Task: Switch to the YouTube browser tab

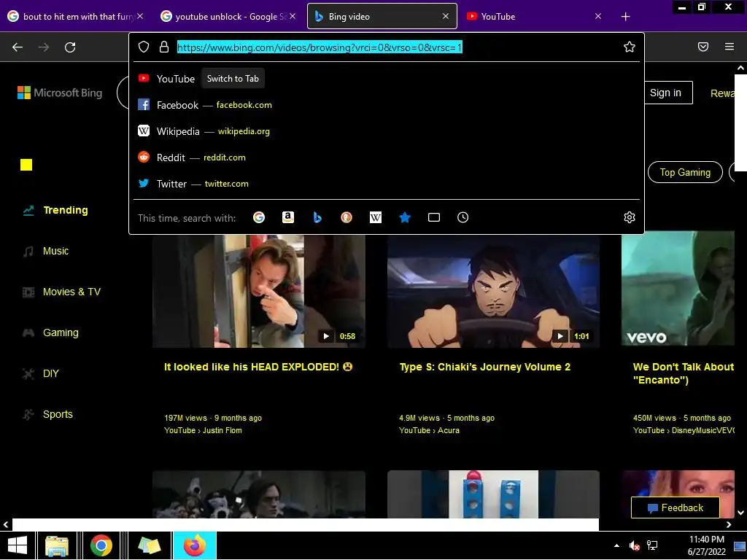Action: (533, 16)
